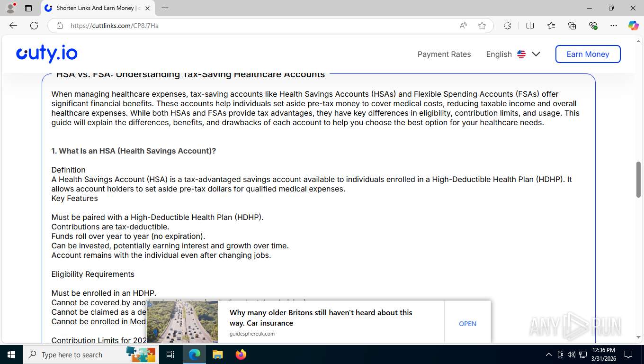
Task: Click the "Eligibility Requirements" subheading
Action: pyautogui.click(x=93, y=274)
